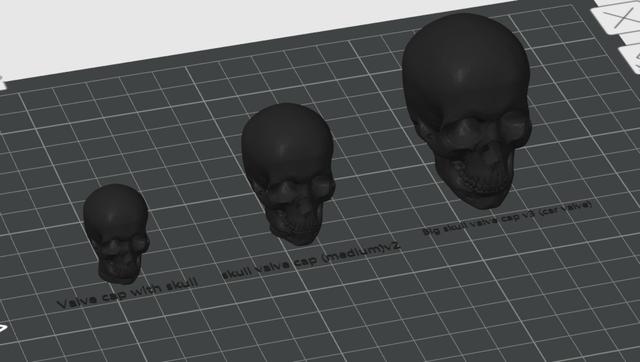Click the 'Big skull valve cap v3 (car valve)' label
Viewport: 640px width, 362px height.
(507, 218)
